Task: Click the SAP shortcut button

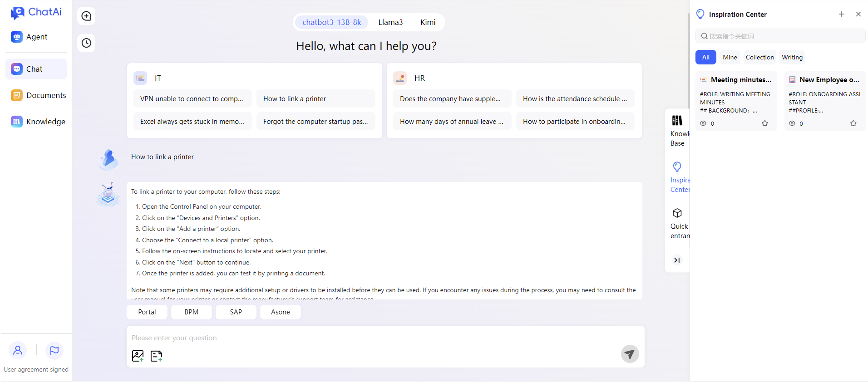Action: point(236,312)
